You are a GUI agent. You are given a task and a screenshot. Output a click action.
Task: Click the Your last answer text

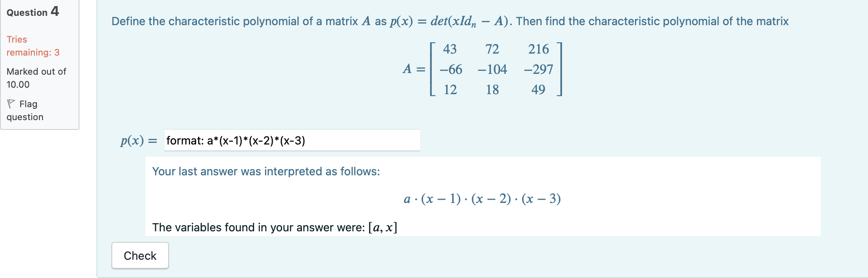click(265, 171)
